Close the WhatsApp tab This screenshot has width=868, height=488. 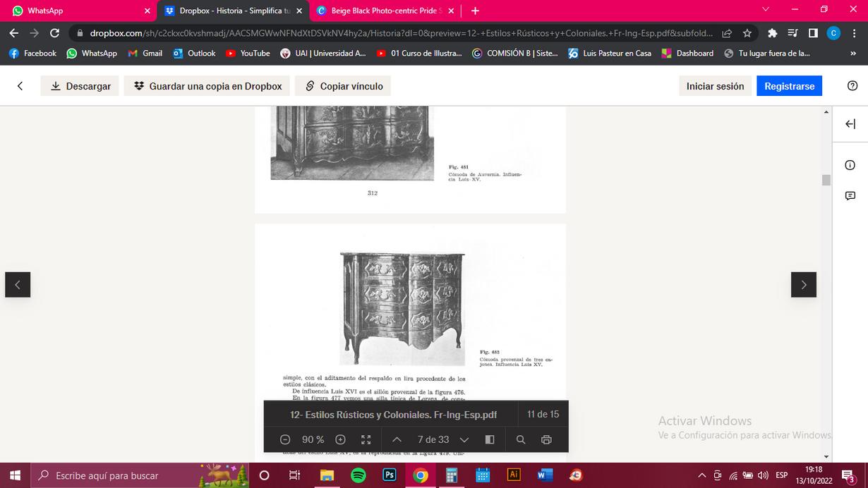147,11
